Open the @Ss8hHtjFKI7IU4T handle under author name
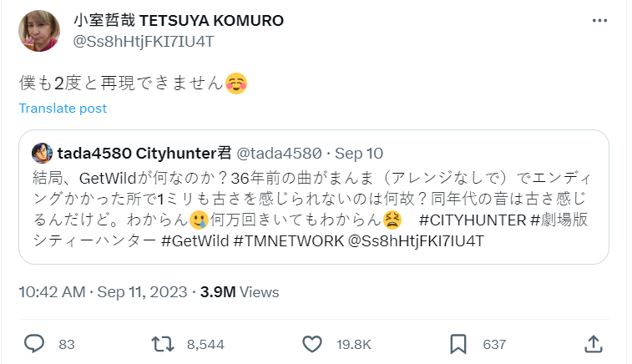 139,39
